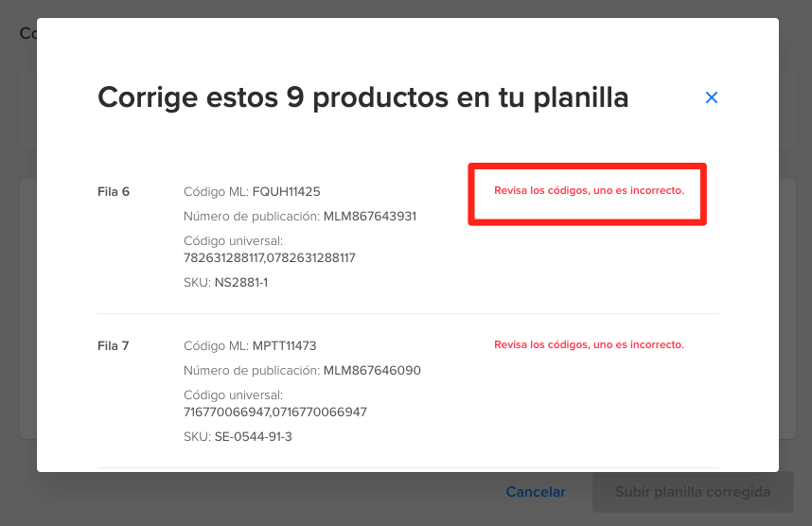Click the dialog title Corrige estos 9 productos
Viewport: 812px width, 526px height.
point(363,97)
